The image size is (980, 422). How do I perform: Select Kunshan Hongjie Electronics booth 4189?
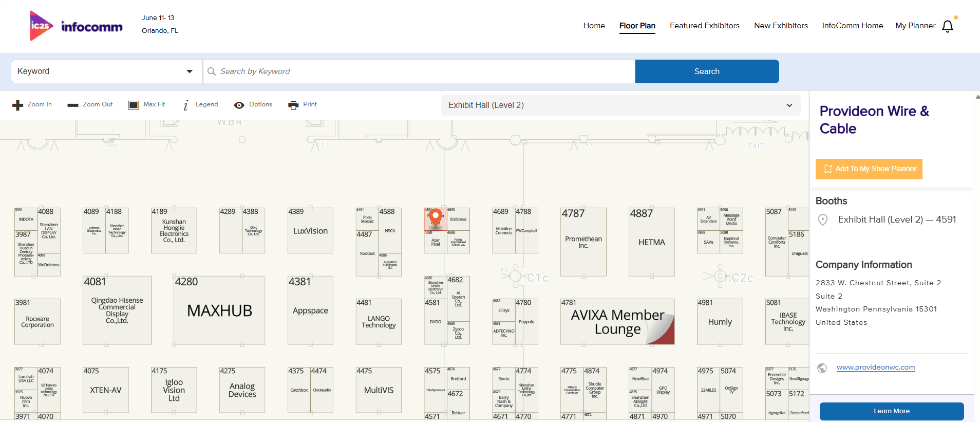click(x=174, y=231)
